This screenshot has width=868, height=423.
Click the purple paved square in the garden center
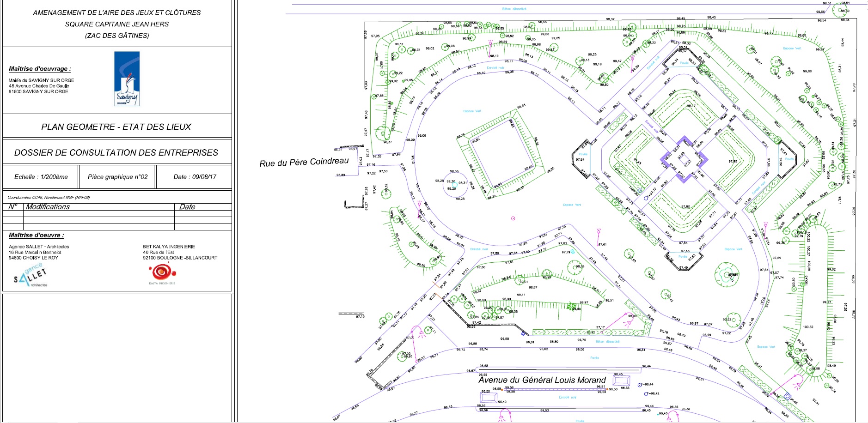683,159
